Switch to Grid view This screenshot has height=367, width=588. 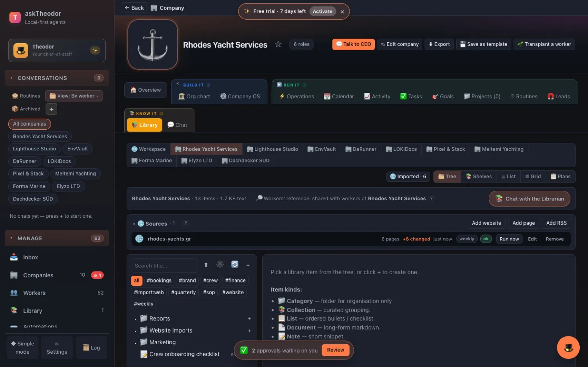(533, 177)
